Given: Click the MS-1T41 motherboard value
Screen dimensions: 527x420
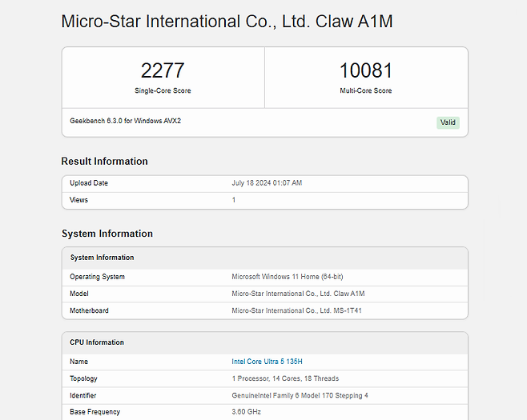Looking at the screenshot, I should point(296,310).
